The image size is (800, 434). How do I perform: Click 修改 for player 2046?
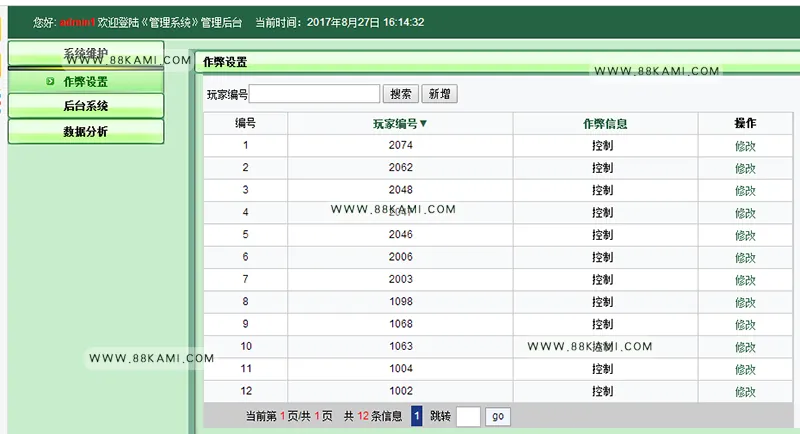745,236
